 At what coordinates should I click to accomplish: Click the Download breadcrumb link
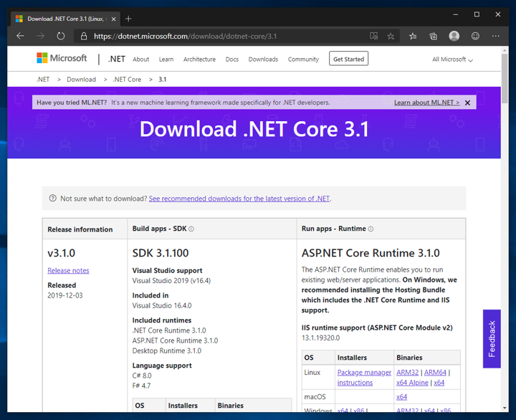tap(81, 80)
